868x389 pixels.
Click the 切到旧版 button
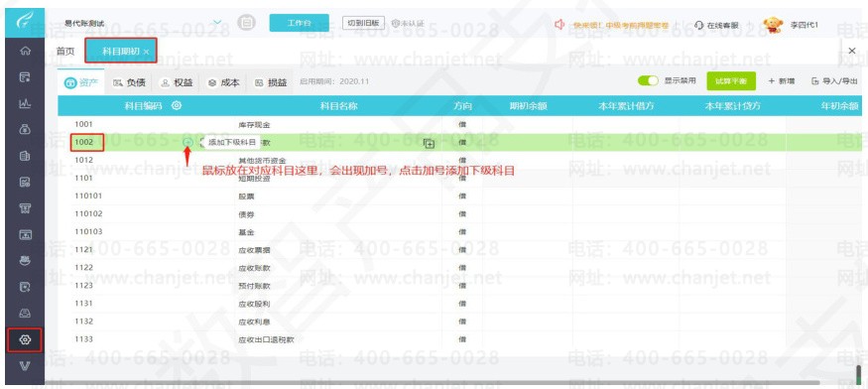click(363, 23)
